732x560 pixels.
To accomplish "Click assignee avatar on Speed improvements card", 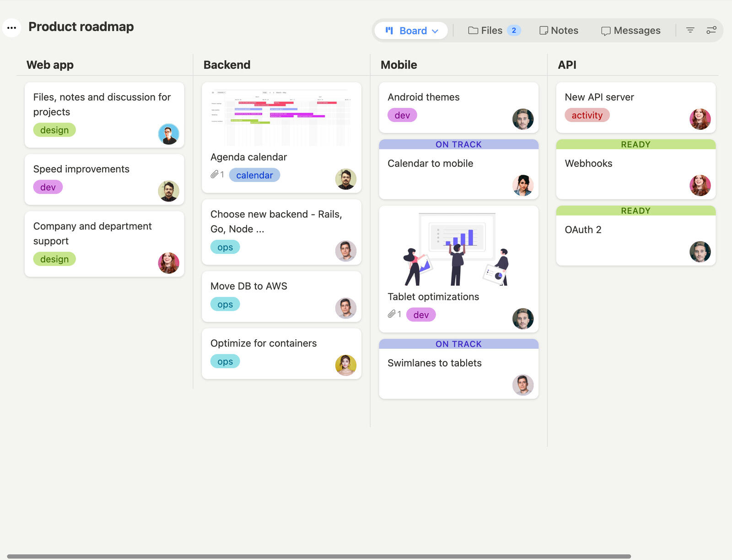I will click(x=168, y=191).
